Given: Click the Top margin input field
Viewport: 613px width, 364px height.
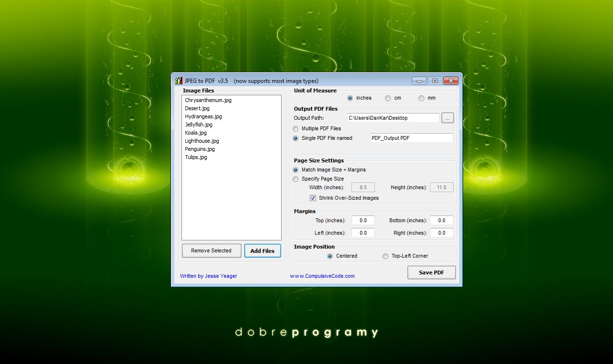Looking at the screenshot, I should pyautogui.click(x=363, y=220).
